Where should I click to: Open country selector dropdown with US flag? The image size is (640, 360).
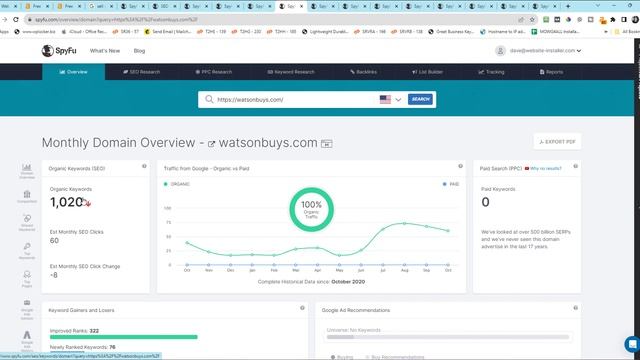pyautogui.click(x=391, y=99)
